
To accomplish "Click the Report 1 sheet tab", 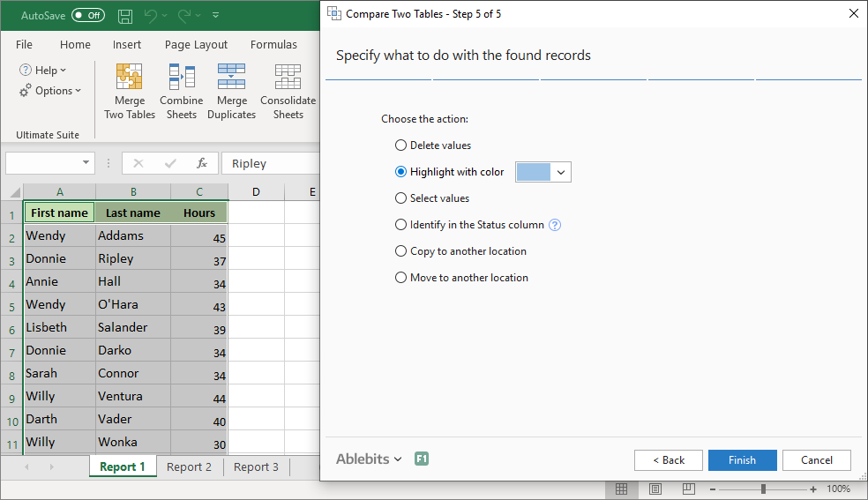I will [123, 466].
